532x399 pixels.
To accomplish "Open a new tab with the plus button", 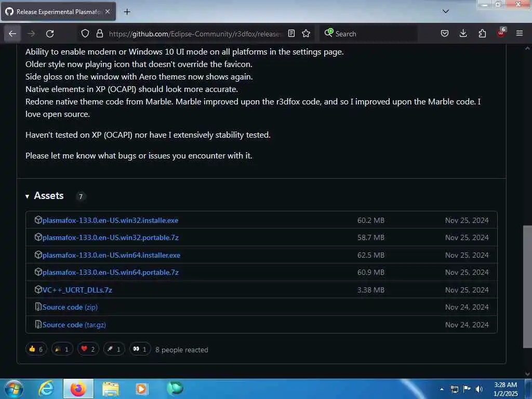I will pyautogui.click(x=127, y=12).
